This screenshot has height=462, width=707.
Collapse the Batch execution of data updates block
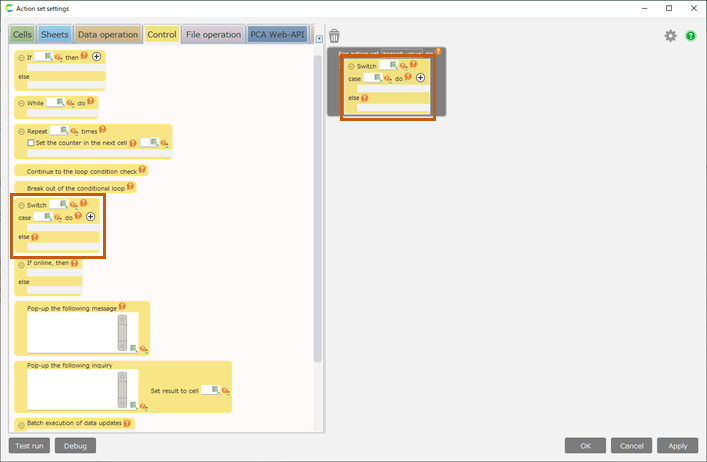pos(21,424)
